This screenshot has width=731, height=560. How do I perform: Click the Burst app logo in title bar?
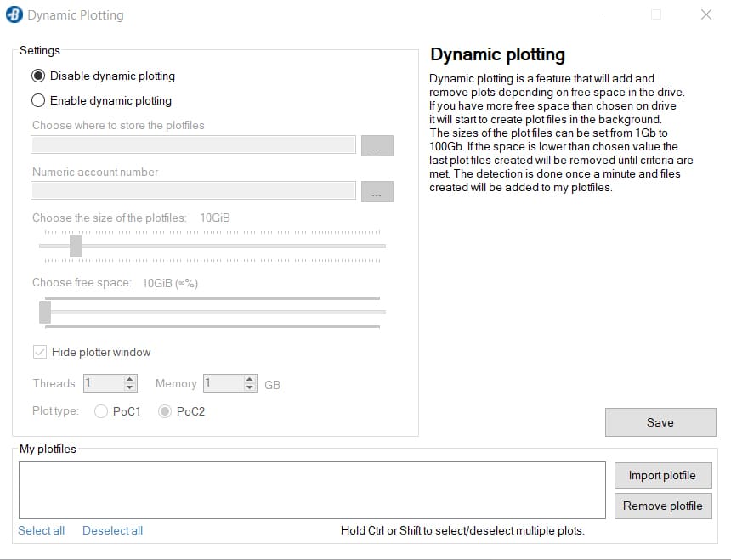coord(14,15)
